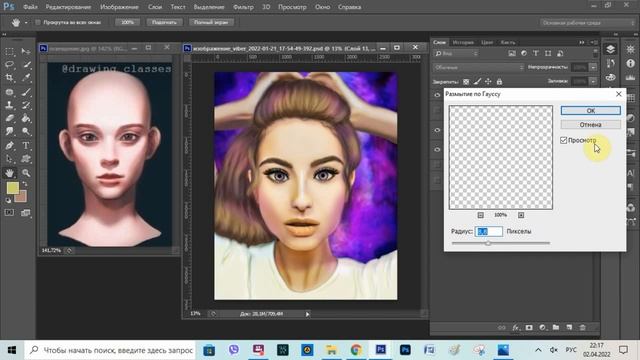The width and height of the screenshot is (640, 360).
Task: Collapse panels with double-arrow icon
Action: coord(581,42)
